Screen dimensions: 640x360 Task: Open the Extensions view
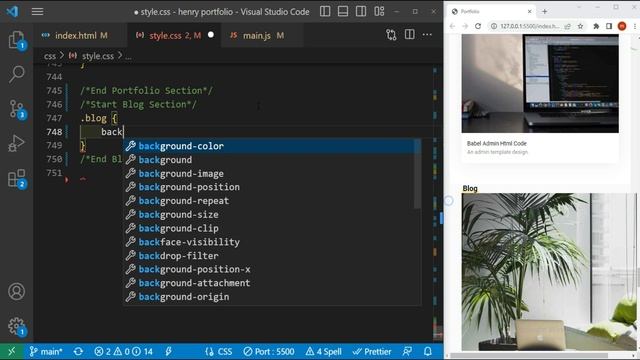click(x=16, y=179)
